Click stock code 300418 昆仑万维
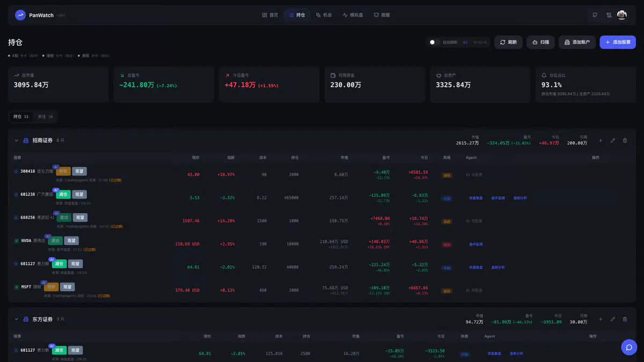644x362 pixels. pos(37,172)
